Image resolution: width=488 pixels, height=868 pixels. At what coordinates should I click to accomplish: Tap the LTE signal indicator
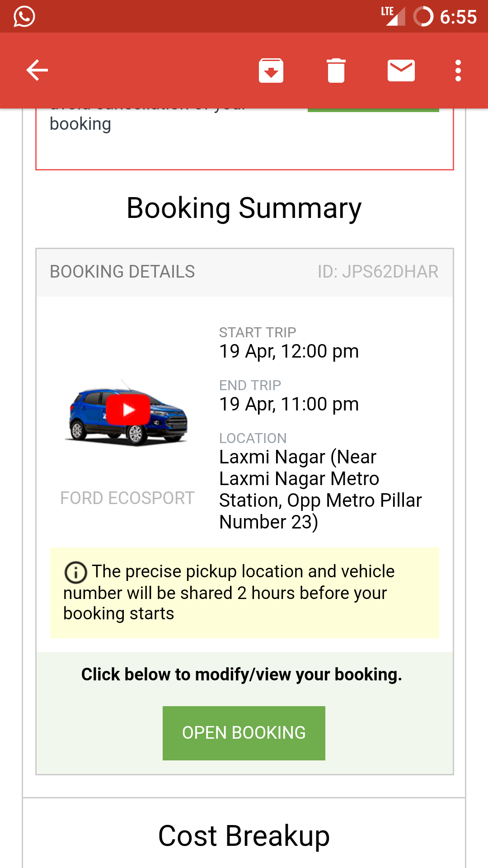[392, 16]
